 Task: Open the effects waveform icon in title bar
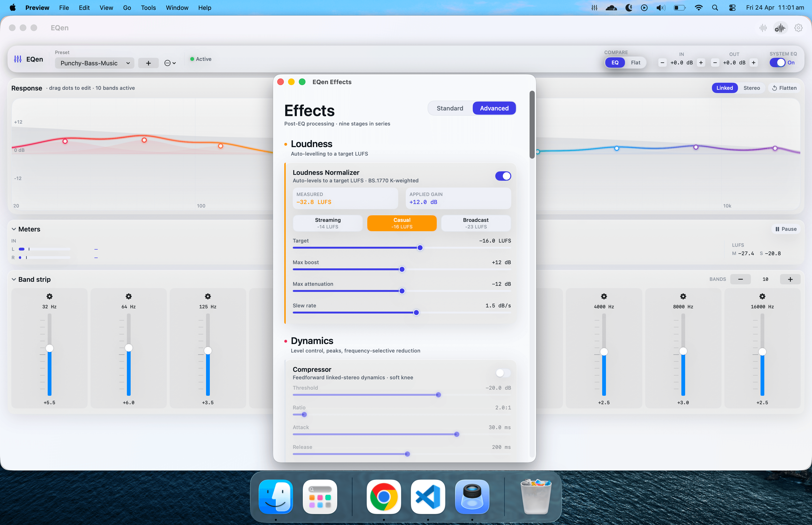pos(780,28)
